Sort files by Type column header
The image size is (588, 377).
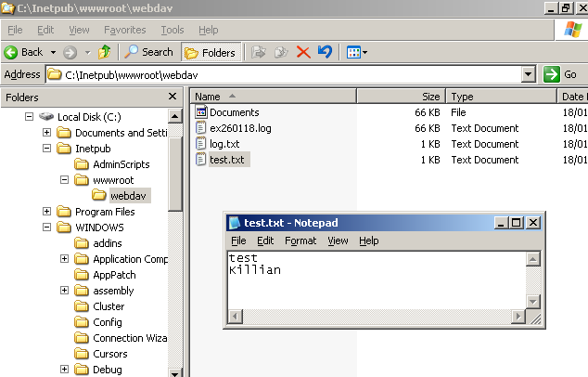[x=501, y=97]
